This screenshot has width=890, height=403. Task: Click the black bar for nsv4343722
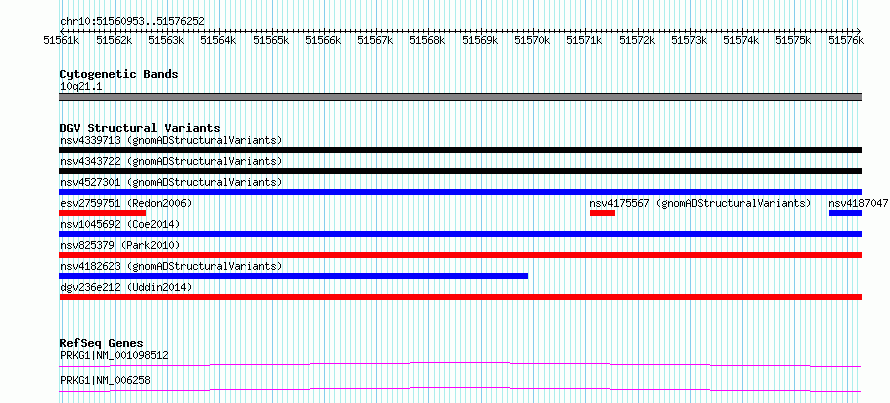pos(460,171)
